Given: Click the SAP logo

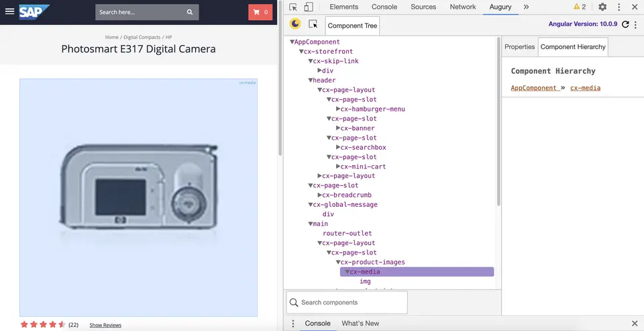Looking at the screenshot, I should point(34,12).
